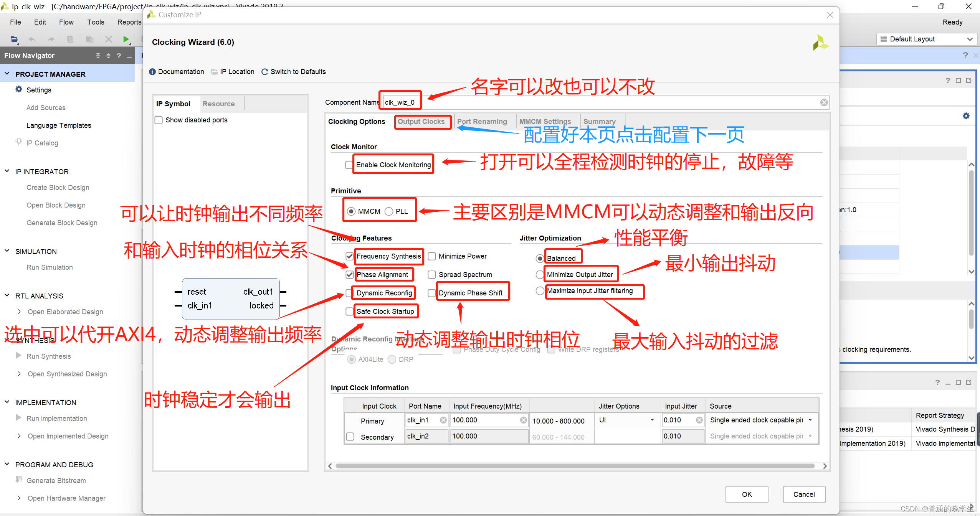Open the Jitter Options dropdown for clk_in1
Image resolution: width=980 pixels, height=516 pixels.
pos(653,420)
